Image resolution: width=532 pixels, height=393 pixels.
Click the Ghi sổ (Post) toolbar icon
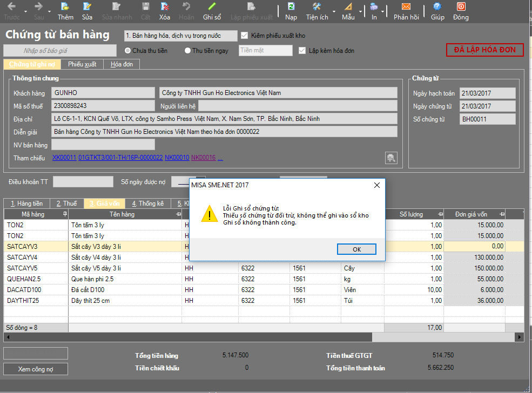[212, 11]
